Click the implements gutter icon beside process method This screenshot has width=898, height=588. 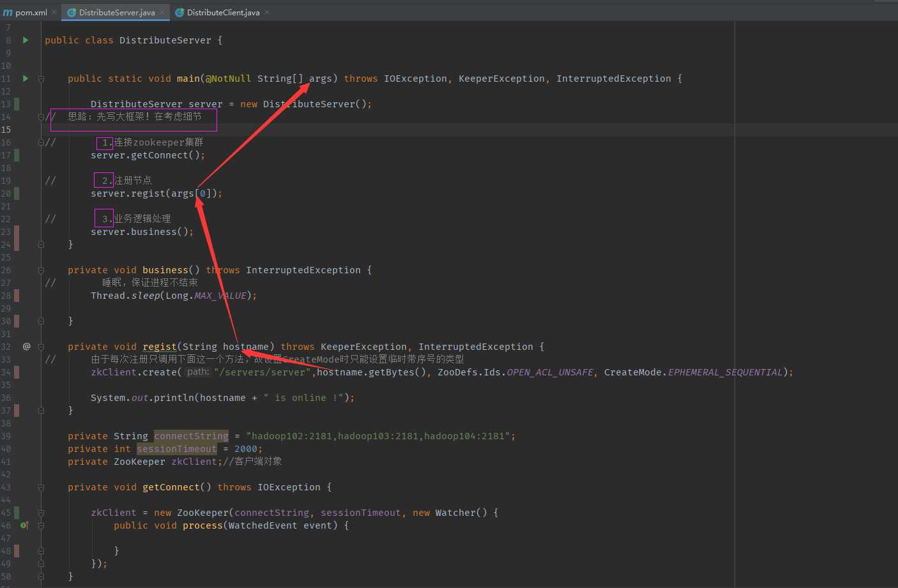pos(24,525)
